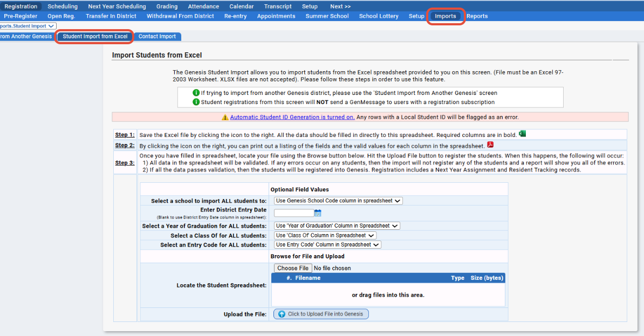Open Setup in Registration submenu

pyautogui.click(x=416, y=16)
